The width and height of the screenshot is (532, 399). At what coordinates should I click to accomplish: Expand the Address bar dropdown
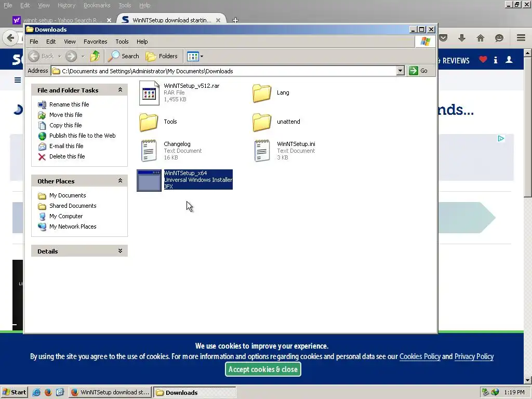(x=401, y=71)
